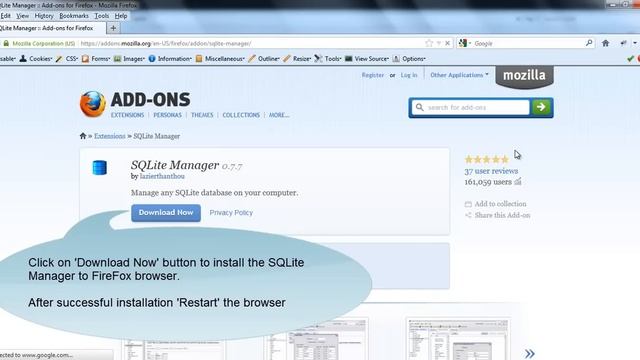
Task: Open the Outline developer toolbar menu
Action: [264, 59]
